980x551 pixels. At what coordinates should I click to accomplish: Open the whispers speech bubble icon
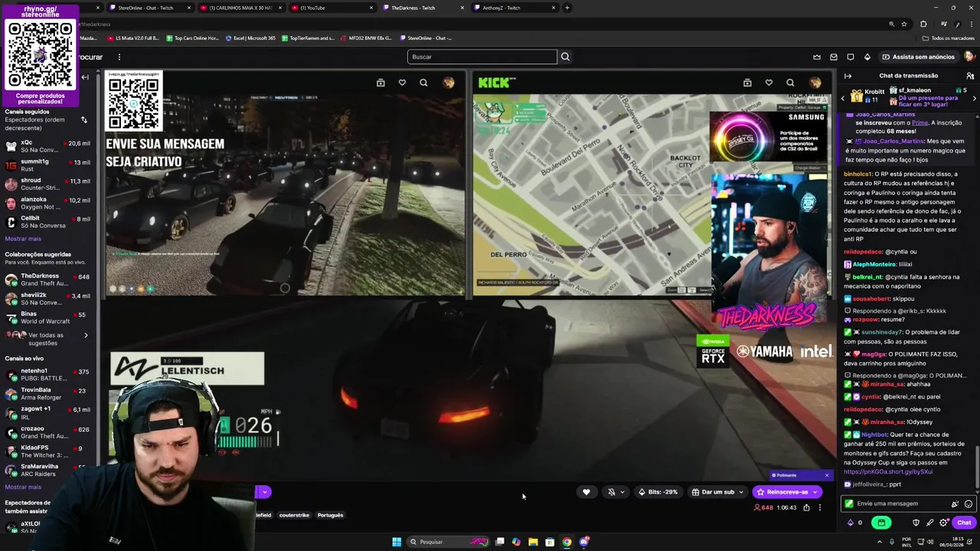pos(851,57)
